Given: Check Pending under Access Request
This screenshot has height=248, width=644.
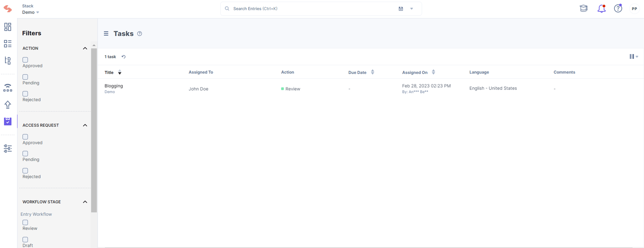Looking at the screenshot, I should point(25,153).
